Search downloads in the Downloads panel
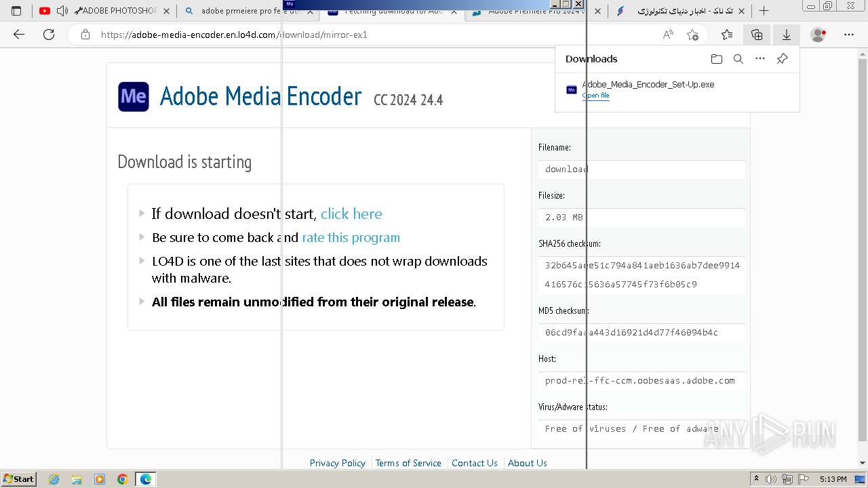The image size is (868, 488). point(738,59)
